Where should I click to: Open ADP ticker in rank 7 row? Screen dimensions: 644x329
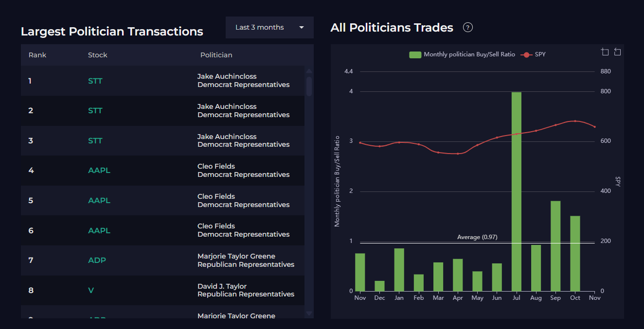coord(97,260)
